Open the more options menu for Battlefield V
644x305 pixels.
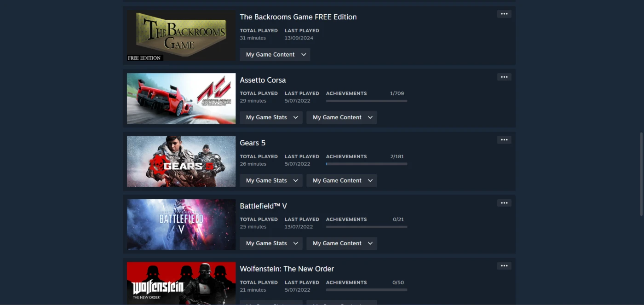[x=504, y=203]
